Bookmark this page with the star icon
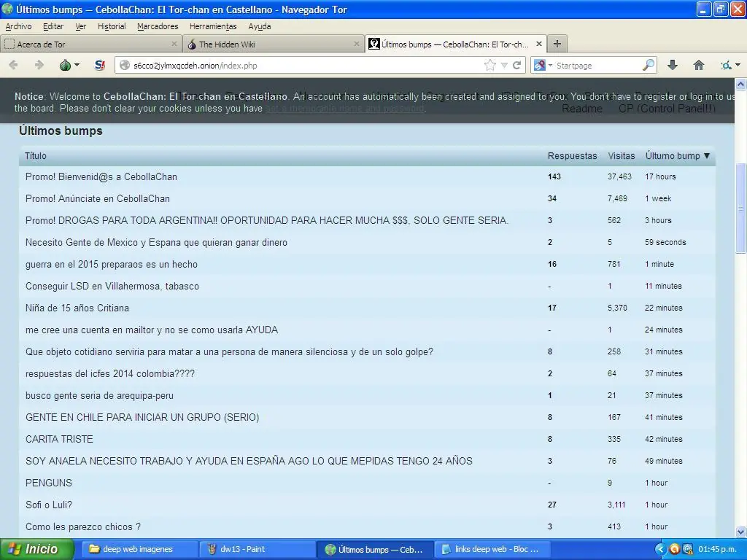 (489, 65)
